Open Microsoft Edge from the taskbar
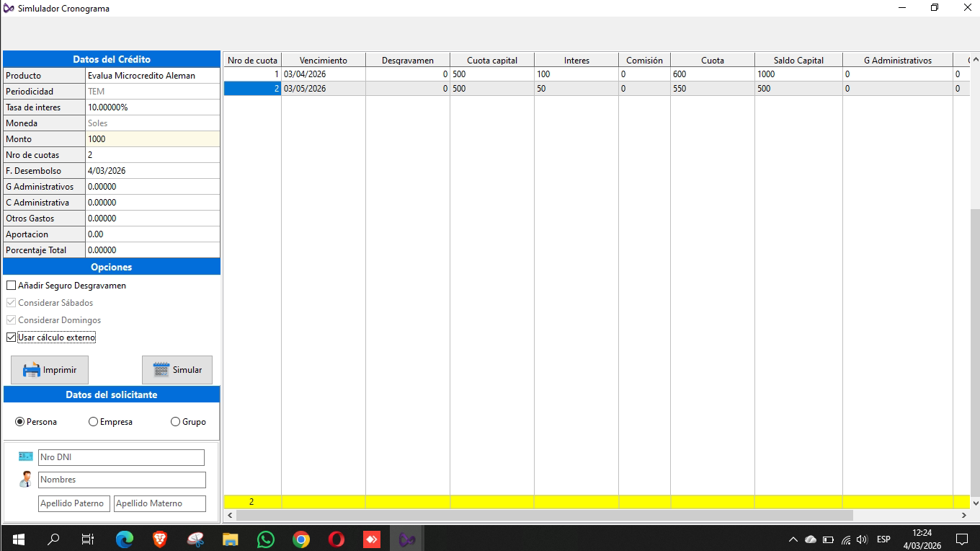 pos(125,539)
